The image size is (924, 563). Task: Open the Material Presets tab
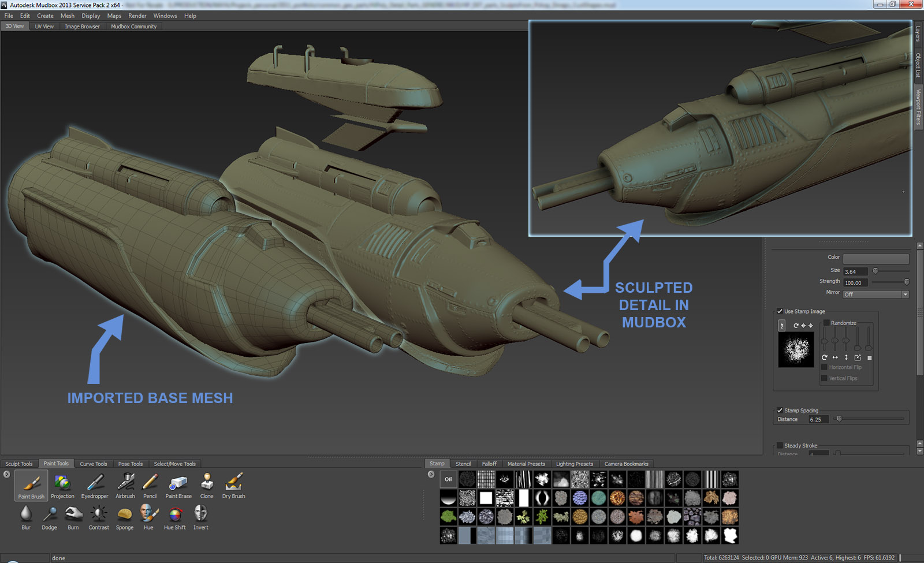[526, 464]
